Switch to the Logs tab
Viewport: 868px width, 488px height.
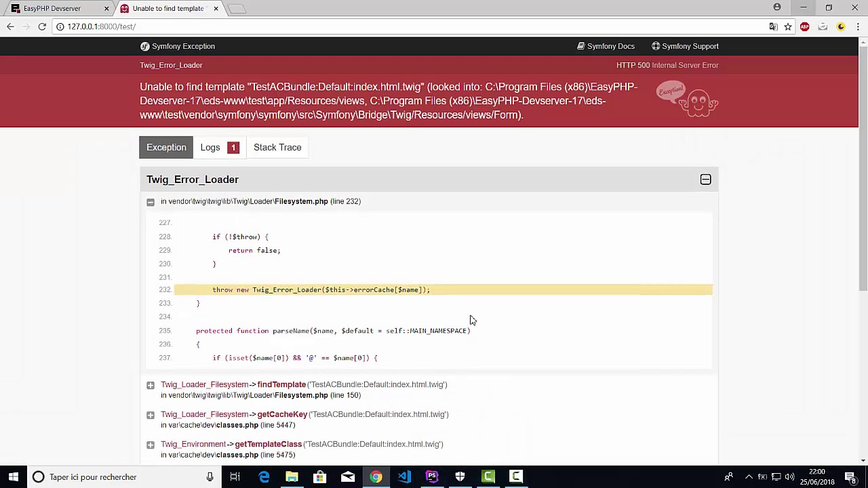tap(219, 147)
